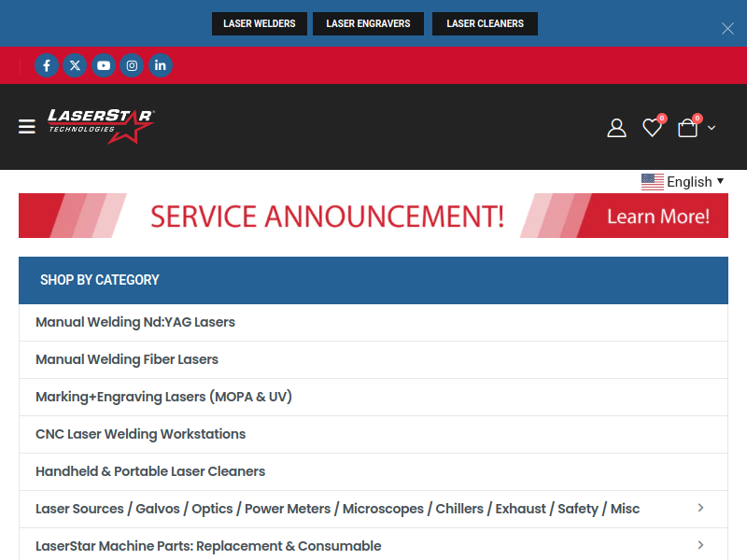This screenshot has width=747, height=560.
Task: Open the hamburger navigation menu
Action: (x=27, y=127)
